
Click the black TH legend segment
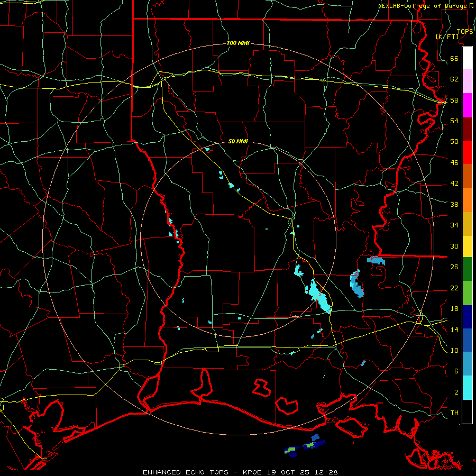(467, 411)
